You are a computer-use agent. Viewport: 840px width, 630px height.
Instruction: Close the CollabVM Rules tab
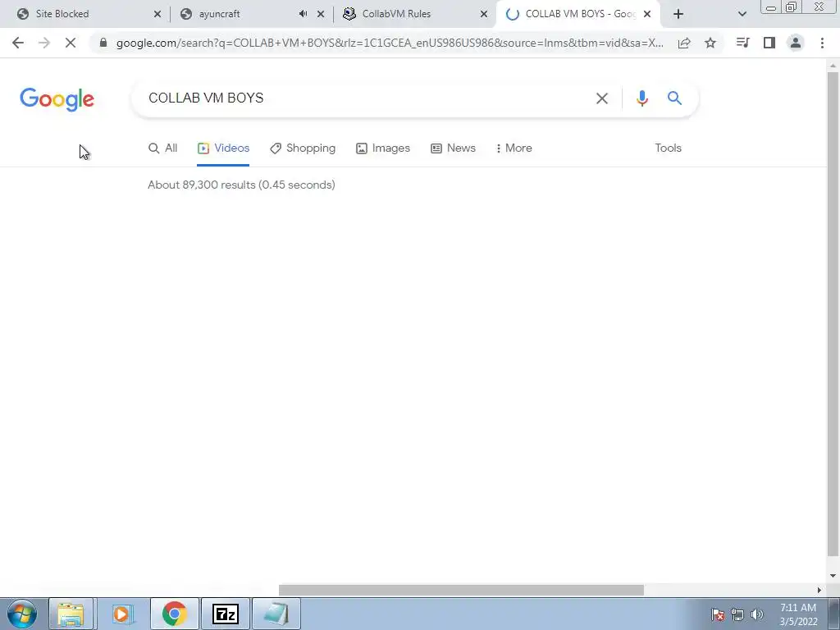click(x=484, y=14)
